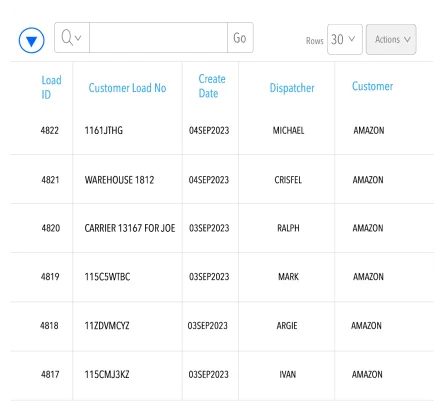Select load ID 4817 cell
441x418 pixels.
point(50,375)
